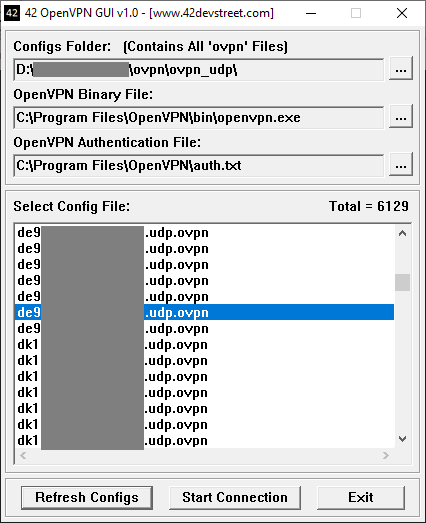Select the last visible dk1 config entry
426x523 pixels.
tap(204, 440)
